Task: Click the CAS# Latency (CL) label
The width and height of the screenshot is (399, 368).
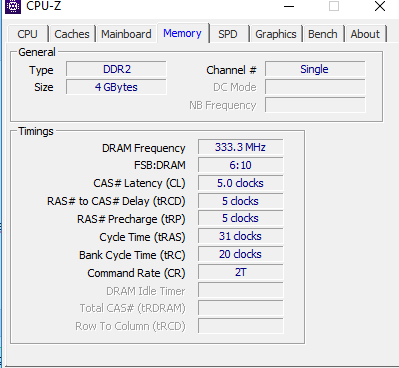Action: coord(139,183)
